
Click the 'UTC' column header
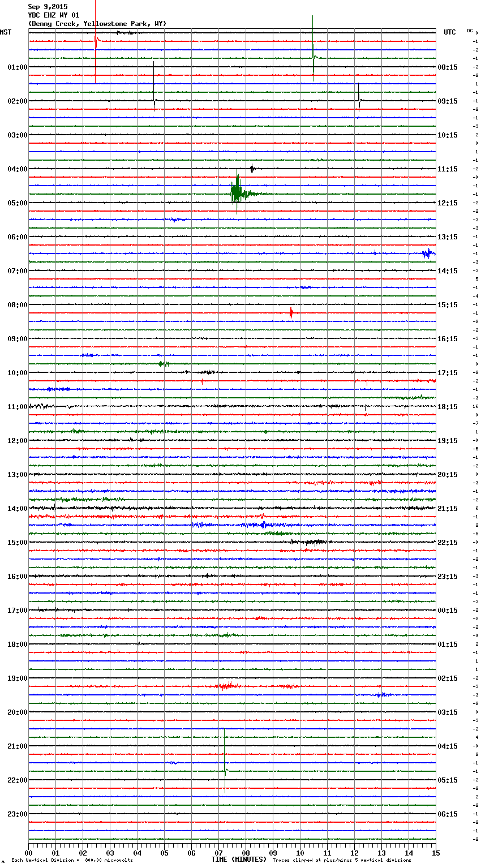(450, 32)
